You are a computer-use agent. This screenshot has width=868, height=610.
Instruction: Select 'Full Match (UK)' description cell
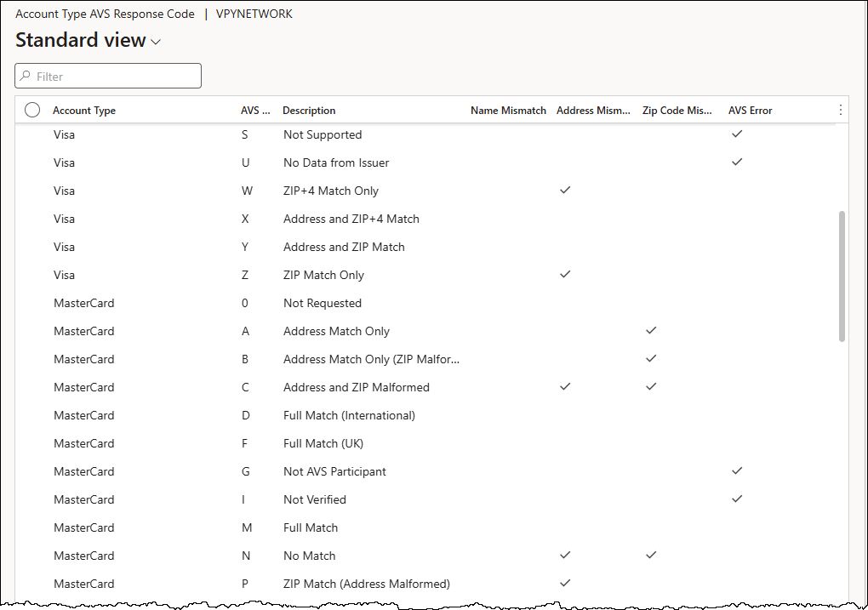323,443
